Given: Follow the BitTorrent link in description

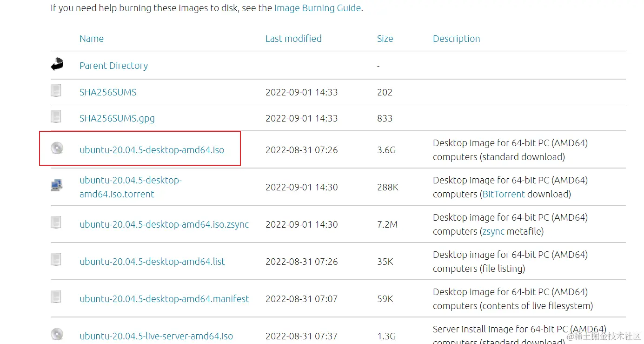Looking at the screenshot, I should pos(504,194).
